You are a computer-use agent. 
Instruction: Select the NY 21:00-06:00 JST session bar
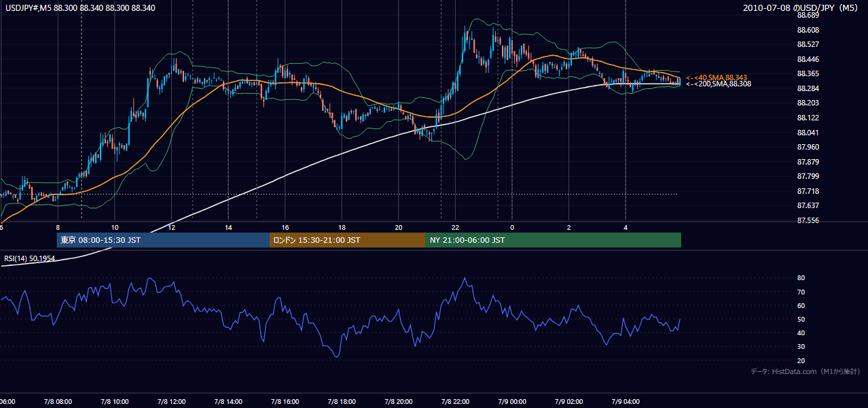pos(554,240)
